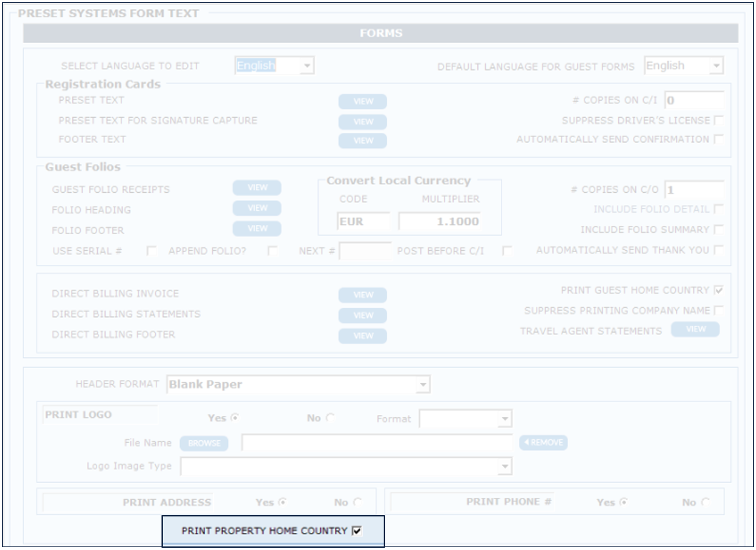
Task: Expand Default Language for Guest Forms dropdown
Action: [716, 66]
